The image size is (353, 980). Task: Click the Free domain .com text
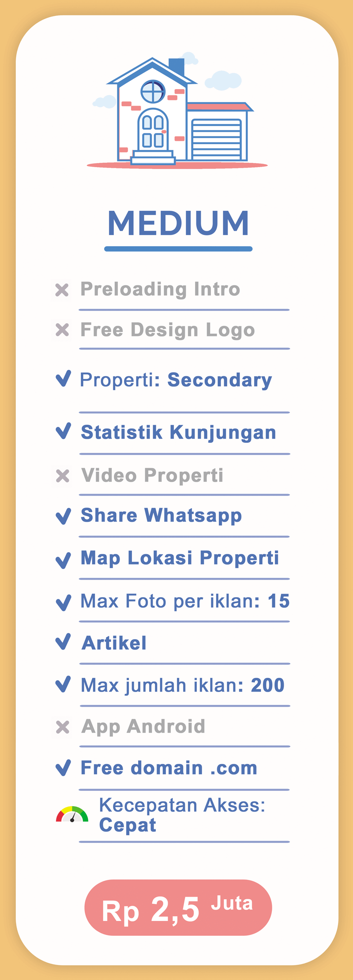169,768
